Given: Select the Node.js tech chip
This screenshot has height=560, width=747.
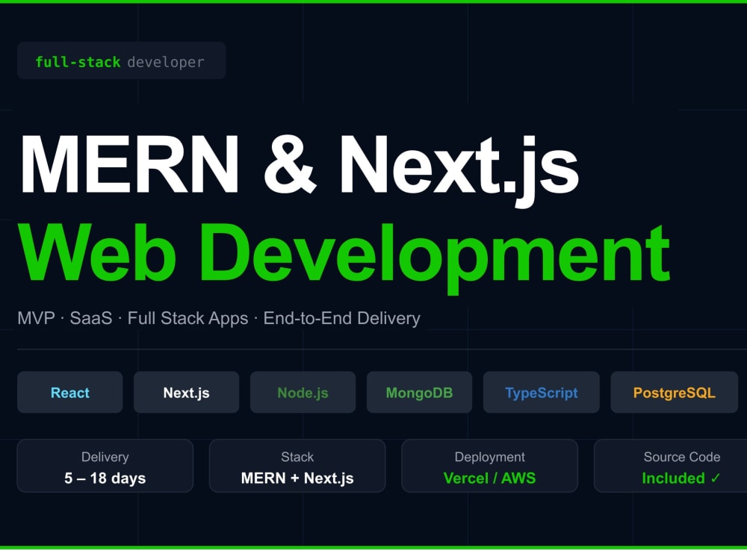Looking at the screenshot, I should 303,393.
